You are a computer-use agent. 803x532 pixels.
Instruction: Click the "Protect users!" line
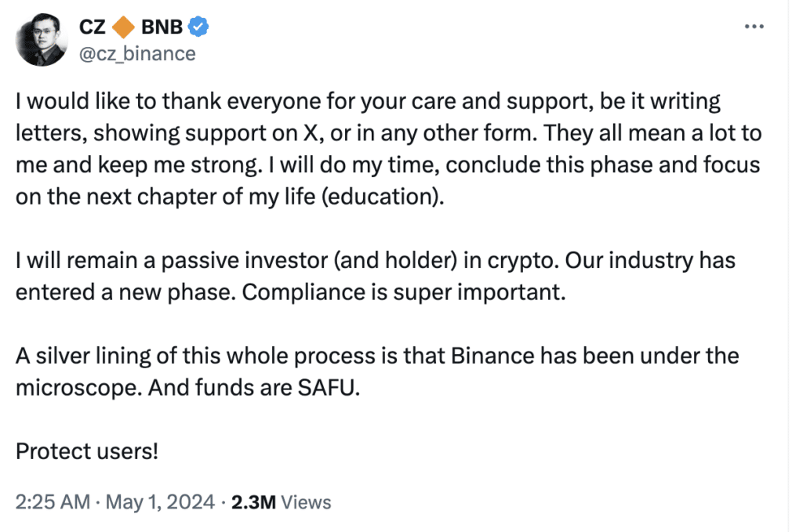click(x=87, y=452)
